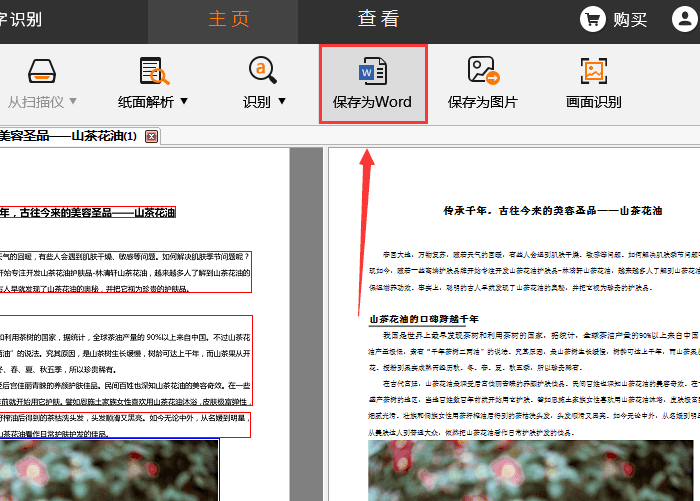Open the shopping cart 购买 icon
Image resolution: width=700 pixels, height=501 pixels.
(595, 19)
